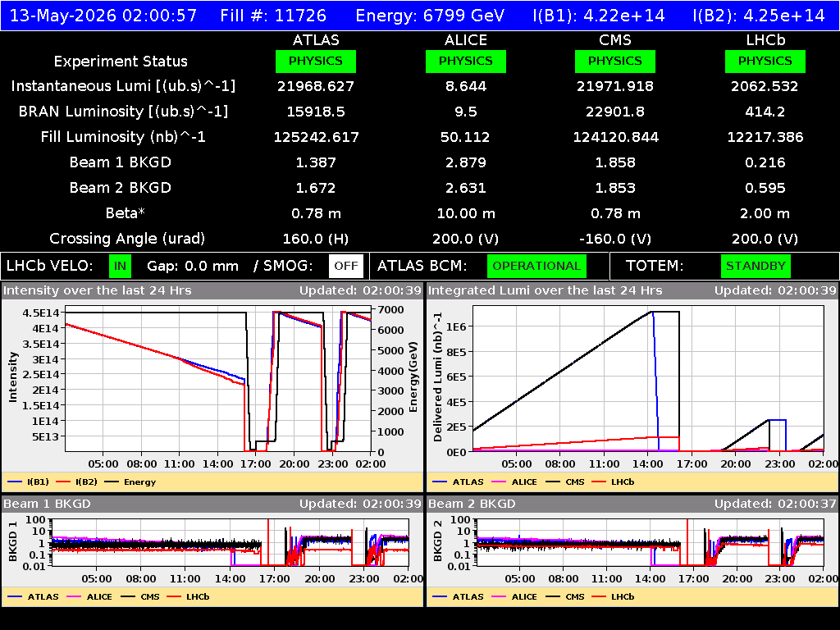840x630 pixels.
Task: Click ATLAS legend entry in Beam 1 BKGD plot
Action: pyautogui.click(x=33, y=596)
